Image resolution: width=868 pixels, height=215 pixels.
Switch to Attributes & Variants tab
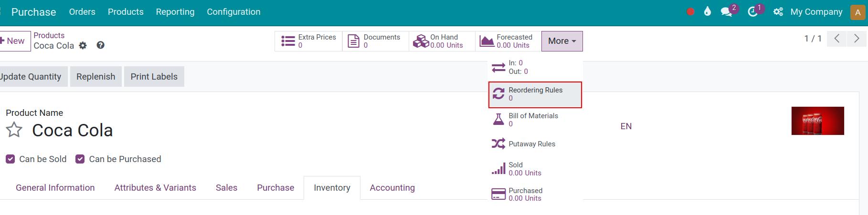(155, 188)
